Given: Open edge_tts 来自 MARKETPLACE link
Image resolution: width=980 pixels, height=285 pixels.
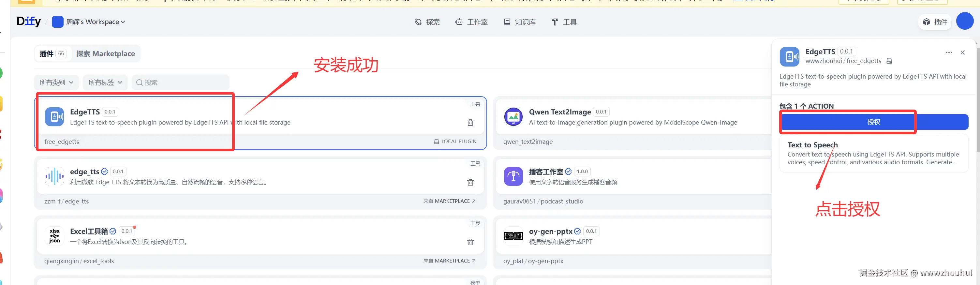Looking at the screenshot, I should point(450,201).
